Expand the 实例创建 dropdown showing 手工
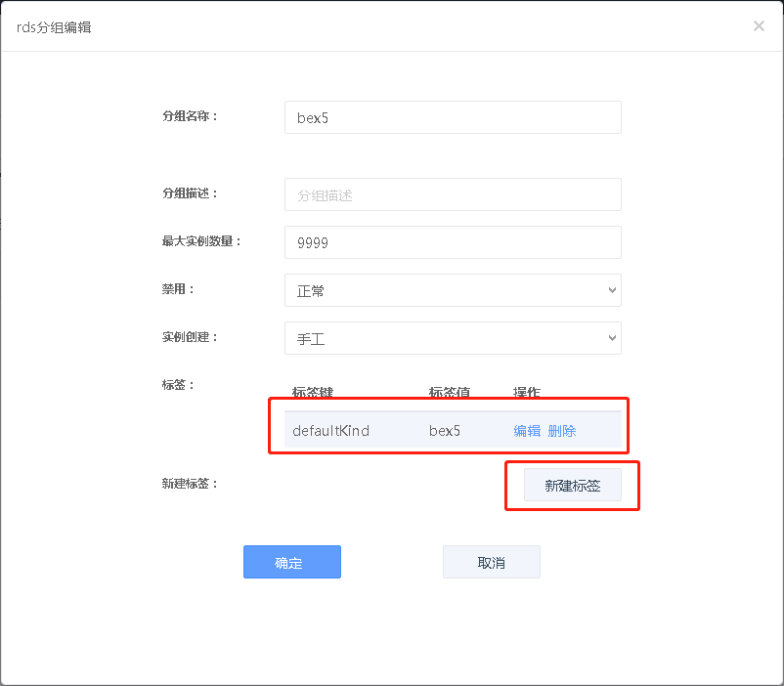The width and height of the screenshot is (784, 686). pos(453,338)
